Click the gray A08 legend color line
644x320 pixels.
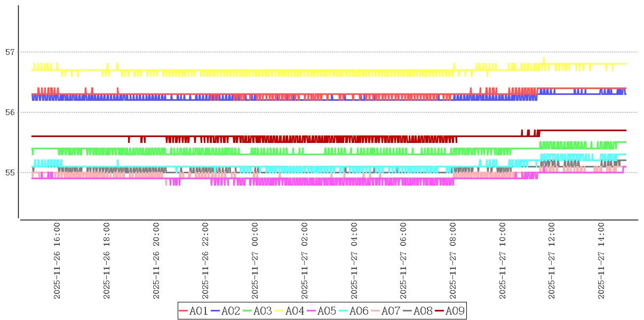pos(408,311)
